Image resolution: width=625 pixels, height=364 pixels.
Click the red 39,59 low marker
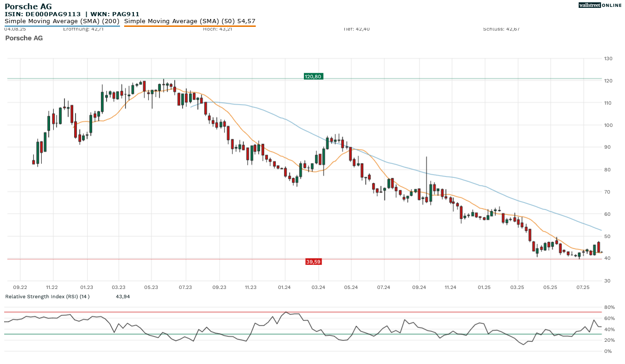click(313, 262)
